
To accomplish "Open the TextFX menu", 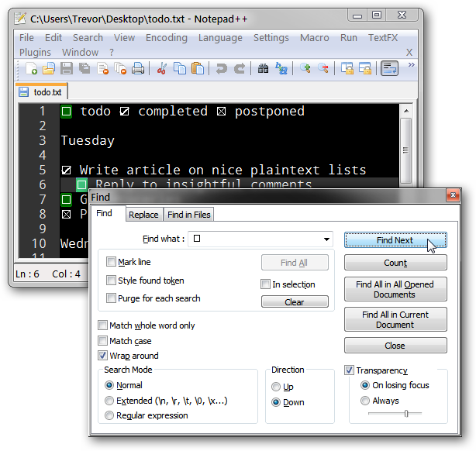I will (x=383, y=38).
